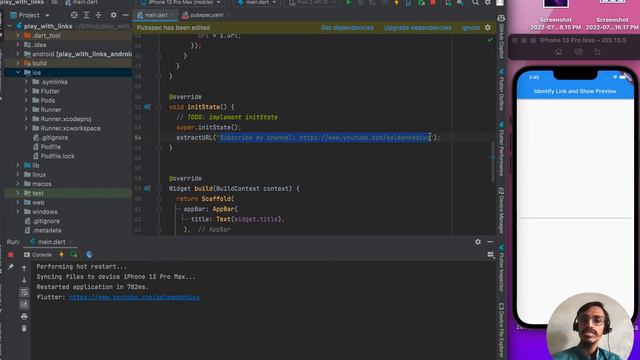Click the editor vertical scrollbar

[x=493, y=161]
